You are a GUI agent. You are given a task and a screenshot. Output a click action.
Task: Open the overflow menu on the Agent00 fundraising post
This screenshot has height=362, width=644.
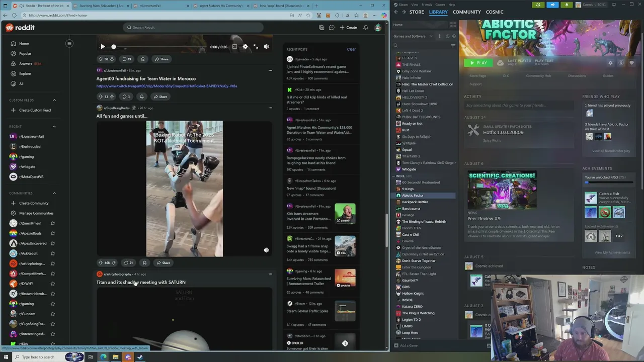click(x=270, y=70)
